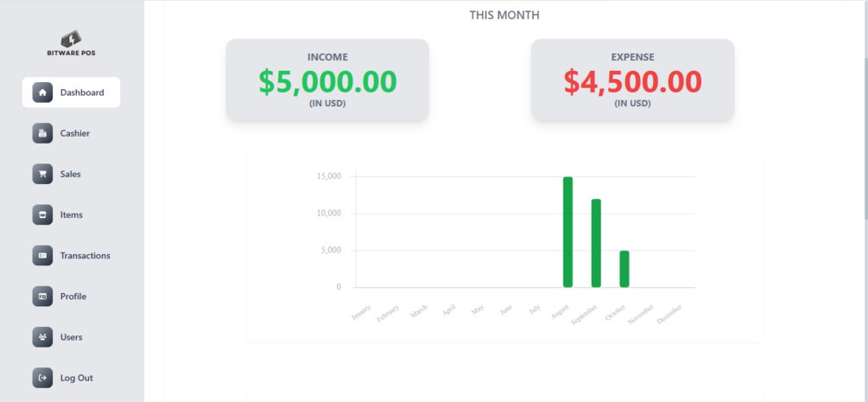
Task: Click the Transactions card icon
Action: pos(42,255)
